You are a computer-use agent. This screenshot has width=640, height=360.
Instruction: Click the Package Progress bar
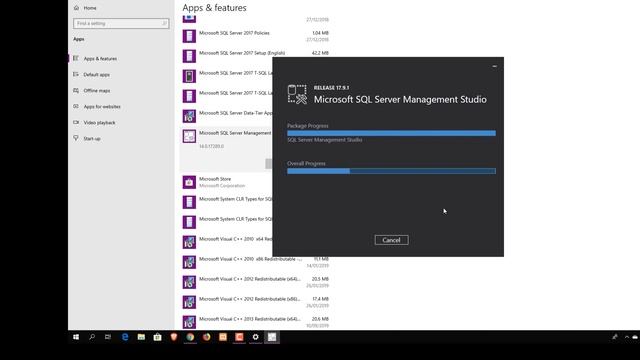391,133
